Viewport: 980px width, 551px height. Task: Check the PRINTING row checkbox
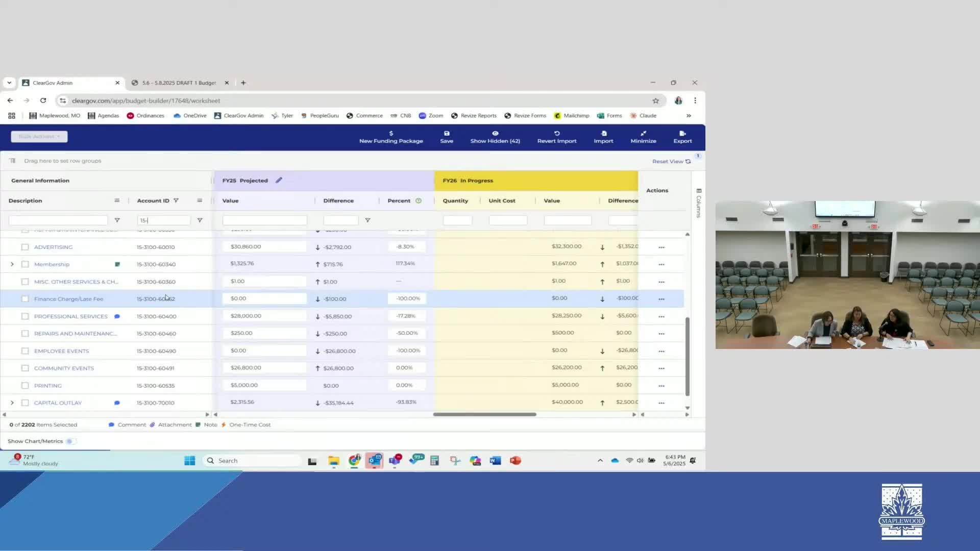coord(25,386)
